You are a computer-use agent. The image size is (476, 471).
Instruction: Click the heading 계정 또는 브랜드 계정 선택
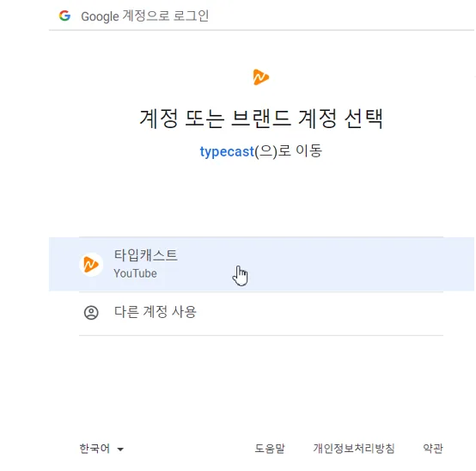click(261, 119)
